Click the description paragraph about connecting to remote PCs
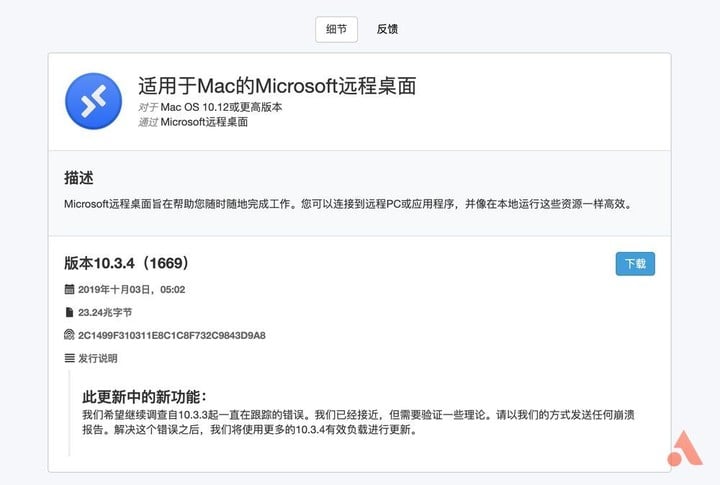Viewport: 720px width, 485px height. pos(347,204)
